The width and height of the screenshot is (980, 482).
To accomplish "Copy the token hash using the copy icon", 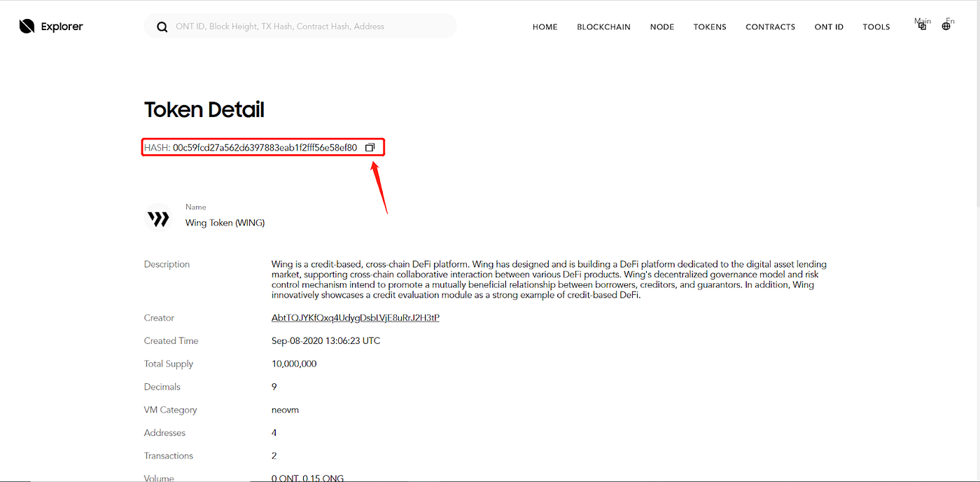I will point(370,147).
